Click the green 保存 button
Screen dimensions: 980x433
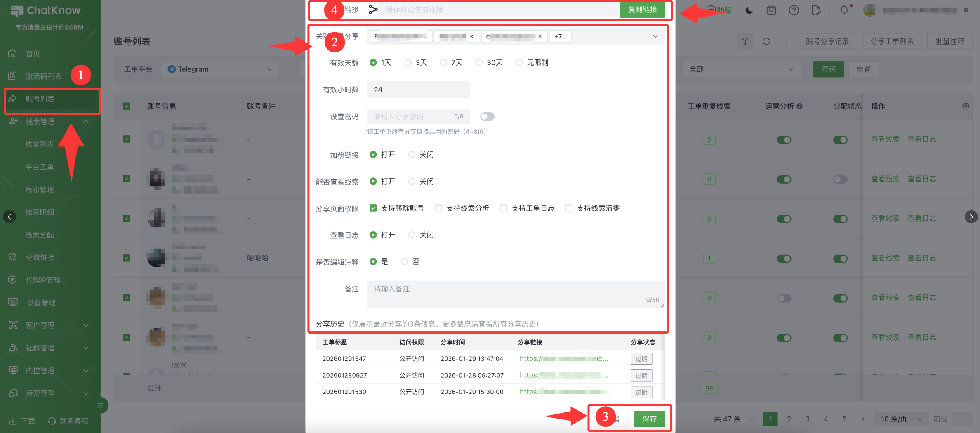pyautogui.click(x=649, y=419)
